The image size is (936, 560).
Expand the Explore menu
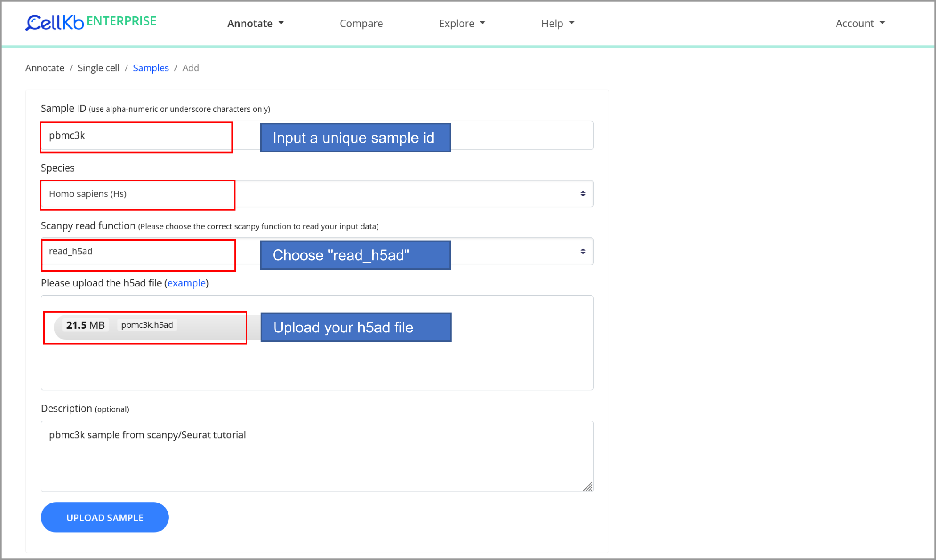click(461, 23)
